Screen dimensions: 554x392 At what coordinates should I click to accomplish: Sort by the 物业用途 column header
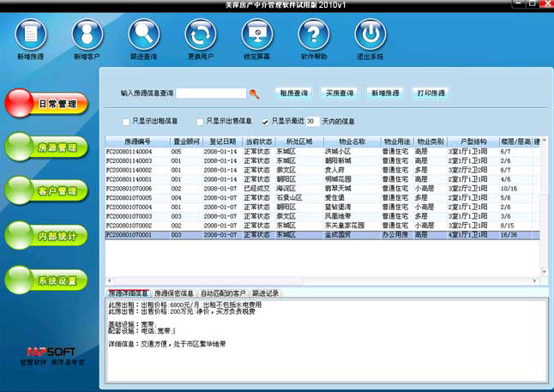397,142
